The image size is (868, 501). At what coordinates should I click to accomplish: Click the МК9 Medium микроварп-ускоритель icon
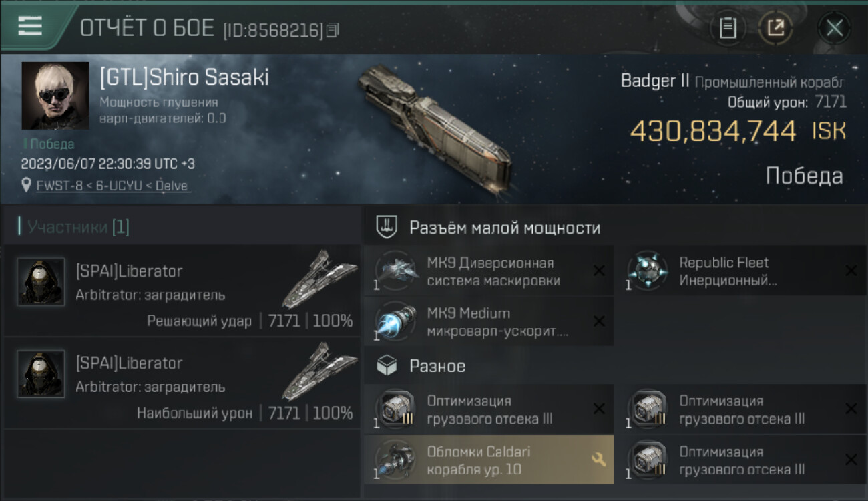coord(395,321)
